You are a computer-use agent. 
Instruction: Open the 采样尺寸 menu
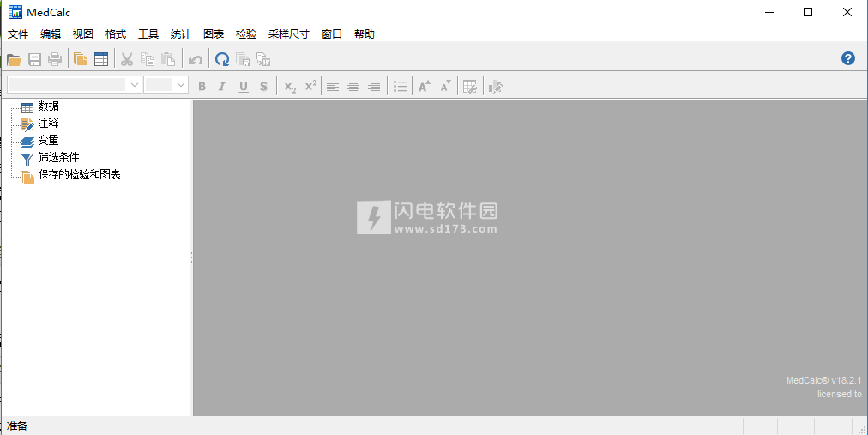(x=289, y=33)
